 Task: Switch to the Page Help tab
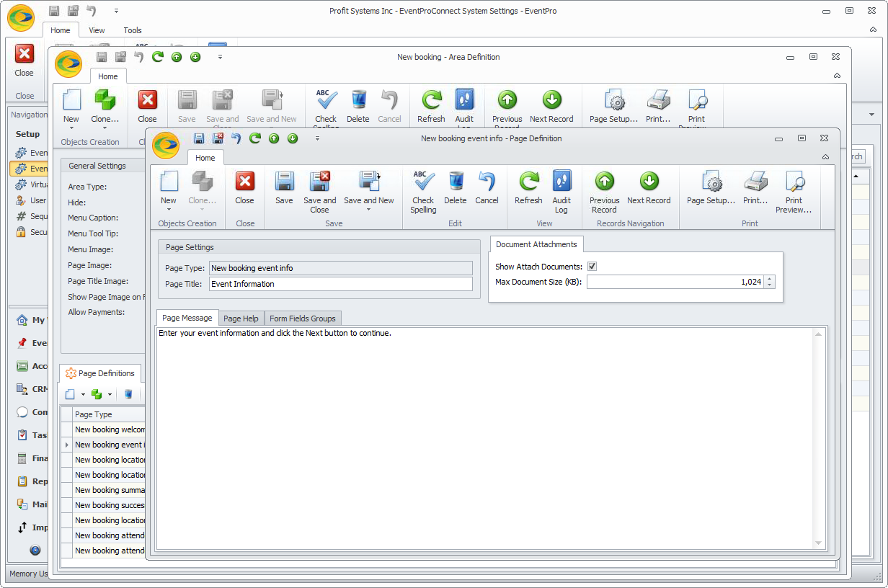(x=241, y=318)
